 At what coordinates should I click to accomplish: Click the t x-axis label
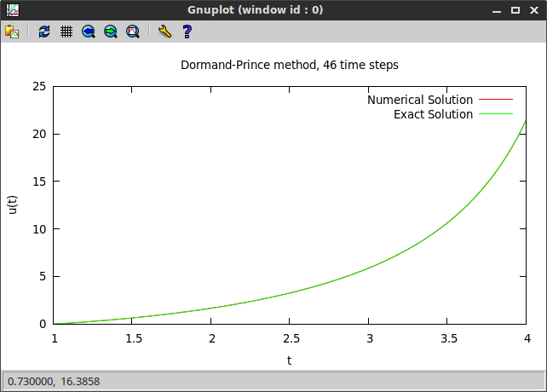(290, 360)
